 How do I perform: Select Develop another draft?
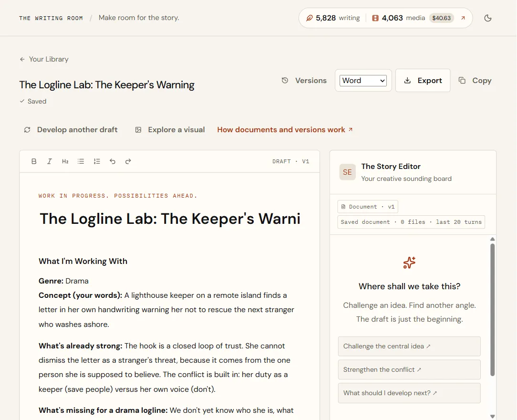[x=71, y=130]
